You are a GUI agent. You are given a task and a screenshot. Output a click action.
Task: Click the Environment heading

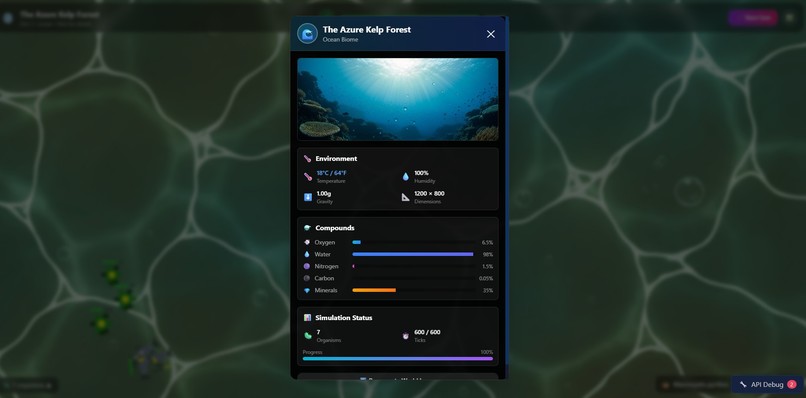pyautogui.click(x=336, y=159)
